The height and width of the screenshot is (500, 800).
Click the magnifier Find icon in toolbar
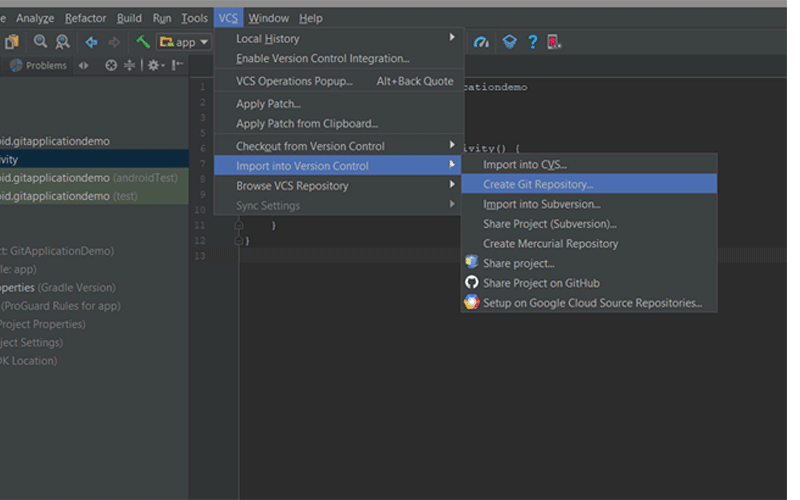point(40,41)
